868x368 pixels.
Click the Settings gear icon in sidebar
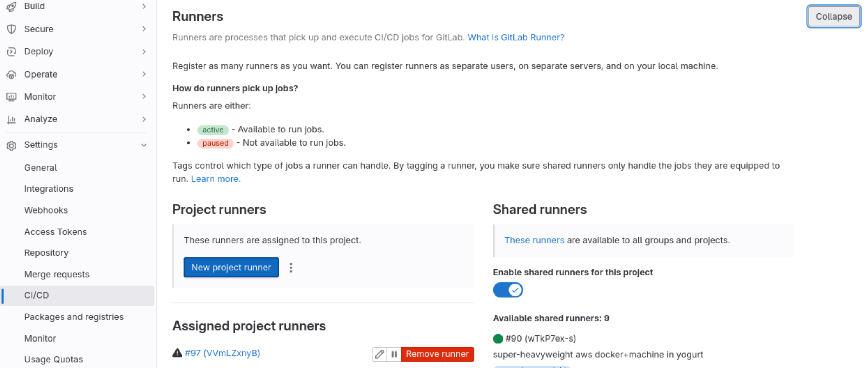pyautogui.click(x=11, y=146)
